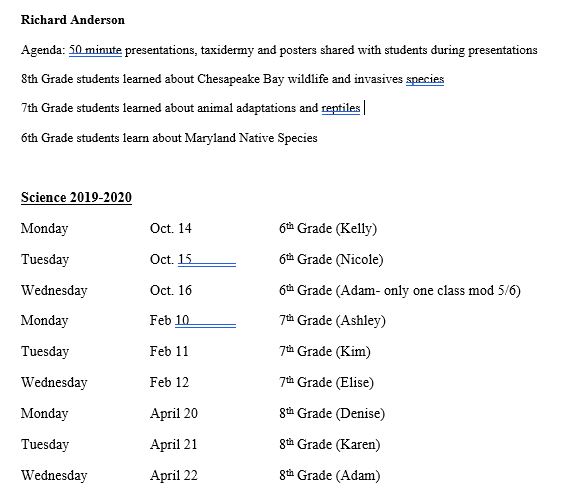Click the underlined 'Feb 10' date

(169, 320)
